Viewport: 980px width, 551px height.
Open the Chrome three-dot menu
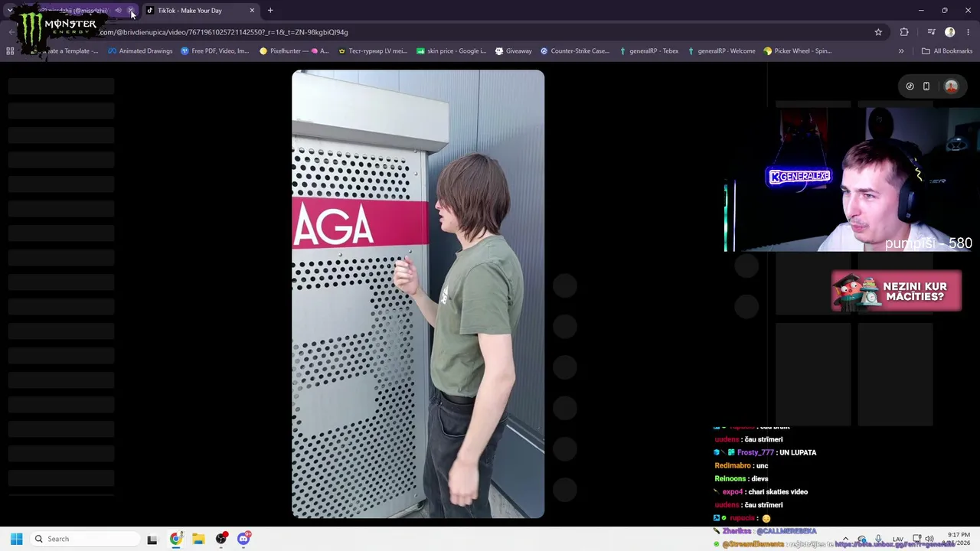click(969, 32)
